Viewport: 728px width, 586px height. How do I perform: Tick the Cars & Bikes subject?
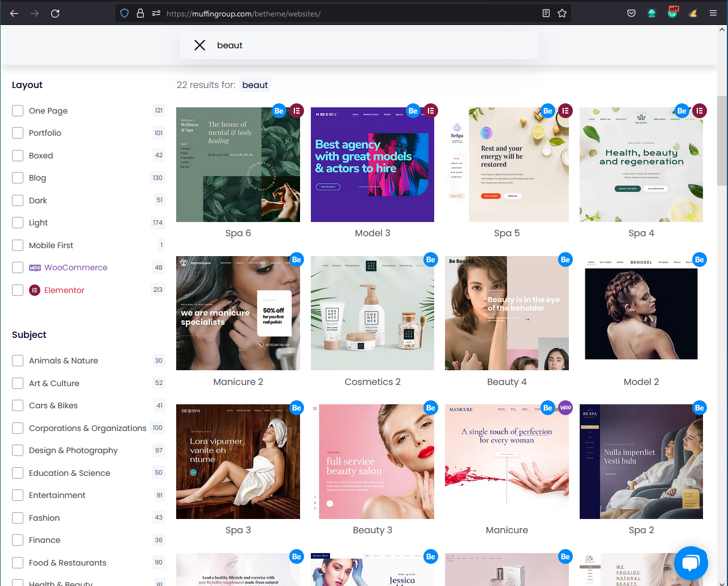[18, 405]
